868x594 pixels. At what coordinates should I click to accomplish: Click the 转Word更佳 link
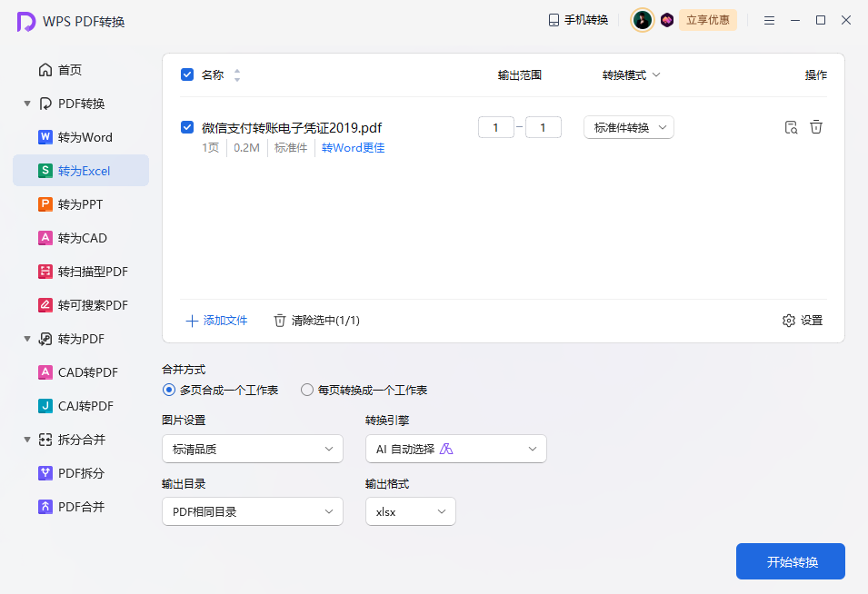[x=353, y=148]
